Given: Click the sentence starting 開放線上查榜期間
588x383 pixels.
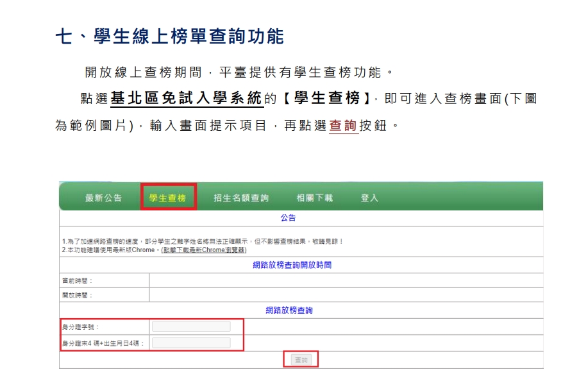Looking at the screenshot, I should click(x=239, y=72).
